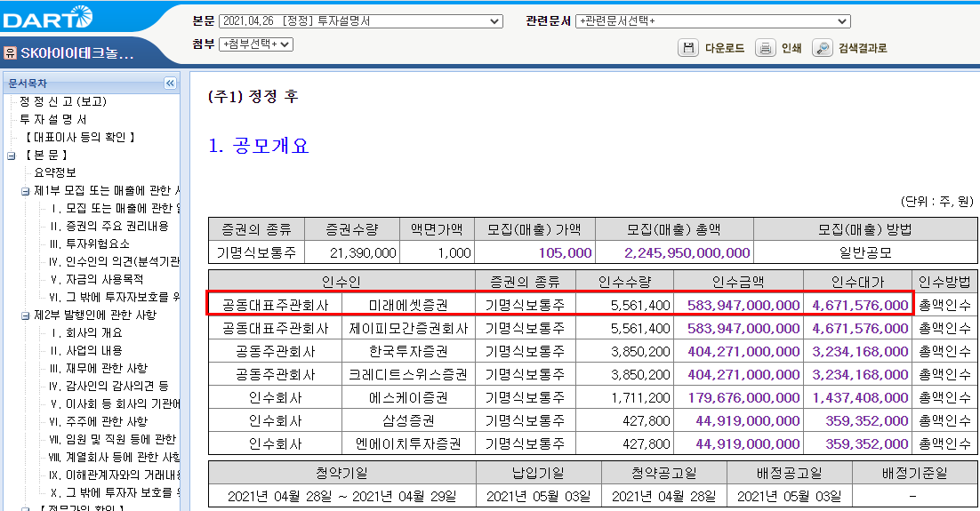The image size is (980, 511).
Task: Click the 2,245,950,000,000 total amount cell
Action: tap(674, 252)
